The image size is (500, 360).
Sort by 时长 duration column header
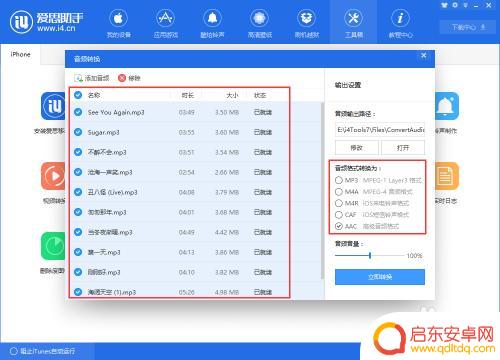tap(187, 95)
